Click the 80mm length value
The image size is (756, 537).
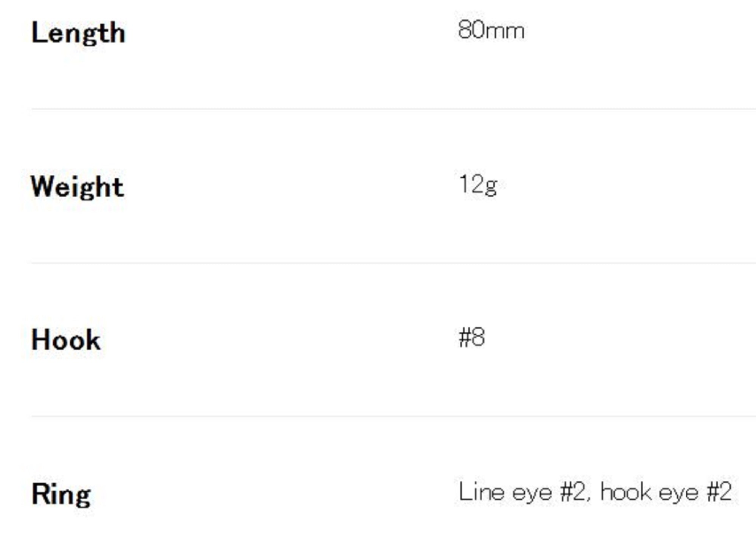tap(491, 30)
